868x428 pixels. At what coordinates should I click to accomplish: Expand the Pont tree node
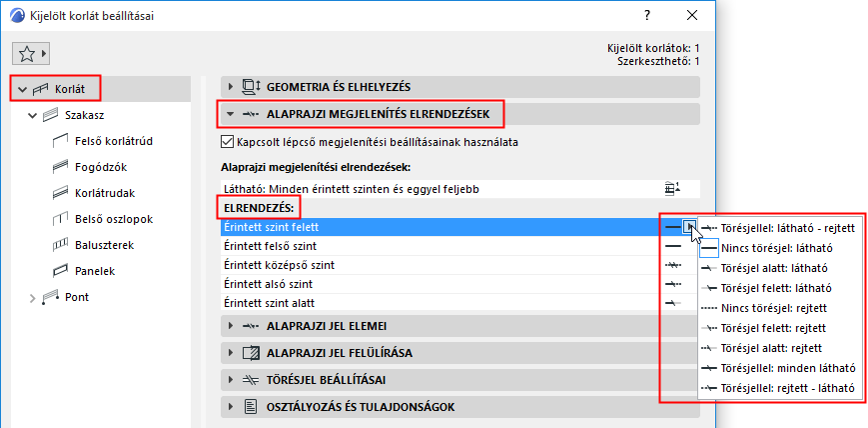(x=31, y=297)
